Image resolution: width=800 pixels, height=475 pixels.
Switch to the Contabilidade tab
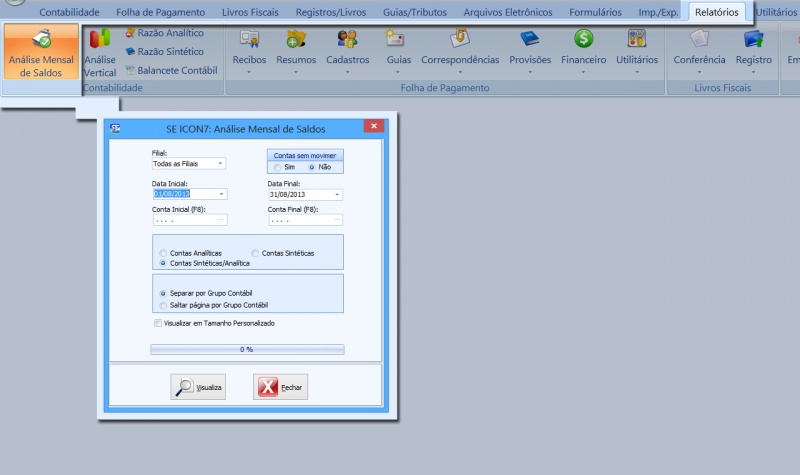click(x=69, y=13)
